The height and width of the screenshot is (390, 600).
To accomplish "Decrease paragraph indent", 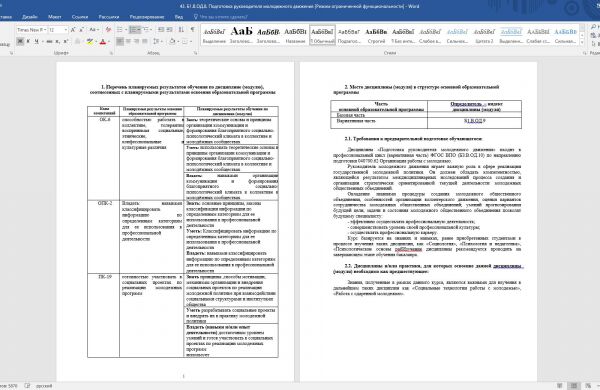I will [161, 29].
